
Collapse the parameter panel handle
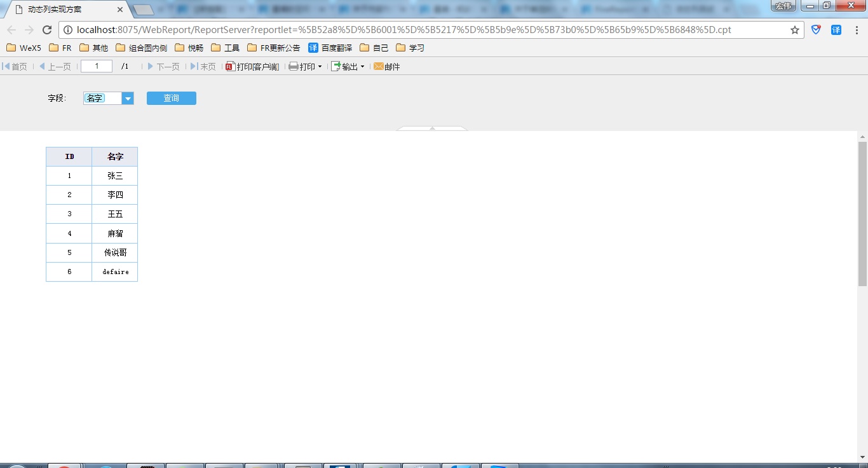coord(432,128)
